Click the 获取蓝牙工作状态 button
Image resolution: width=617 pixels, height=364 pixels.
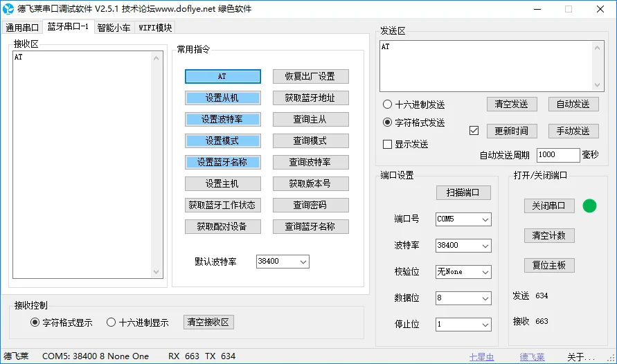223,205
